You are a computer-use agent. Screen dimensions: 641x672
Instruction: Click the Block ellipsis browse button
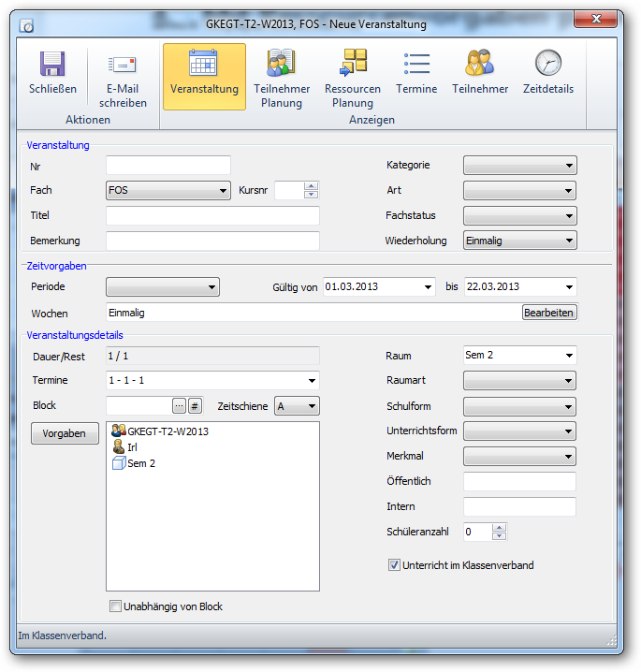tap(179, 406)
